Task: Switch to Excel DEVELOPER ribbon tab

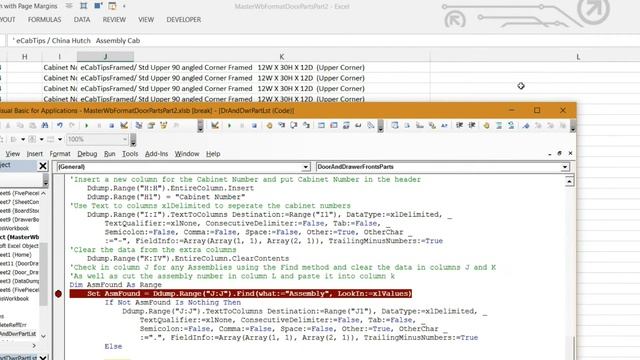Action: click(x=184, y=20)
